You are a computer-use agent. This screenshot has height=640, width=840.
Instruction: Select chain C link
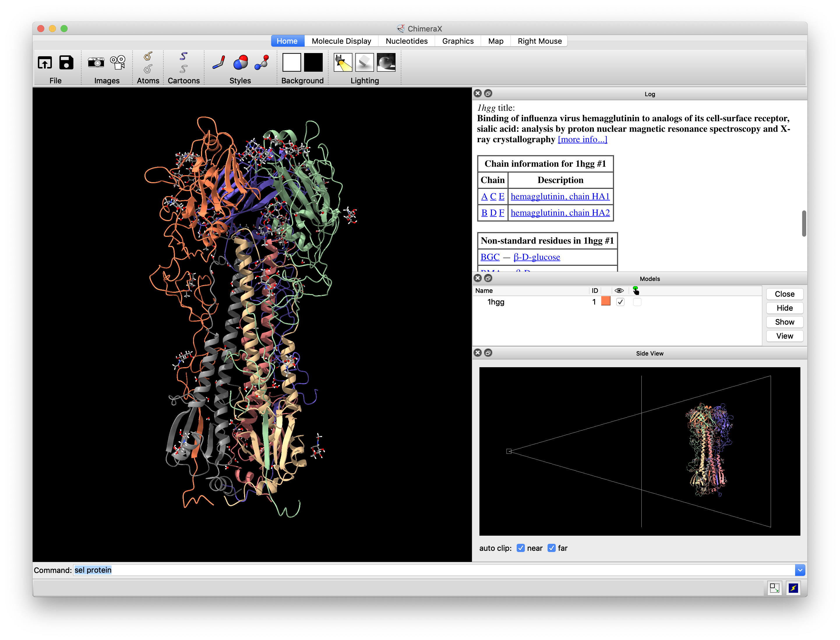click(x=493, y=196)
